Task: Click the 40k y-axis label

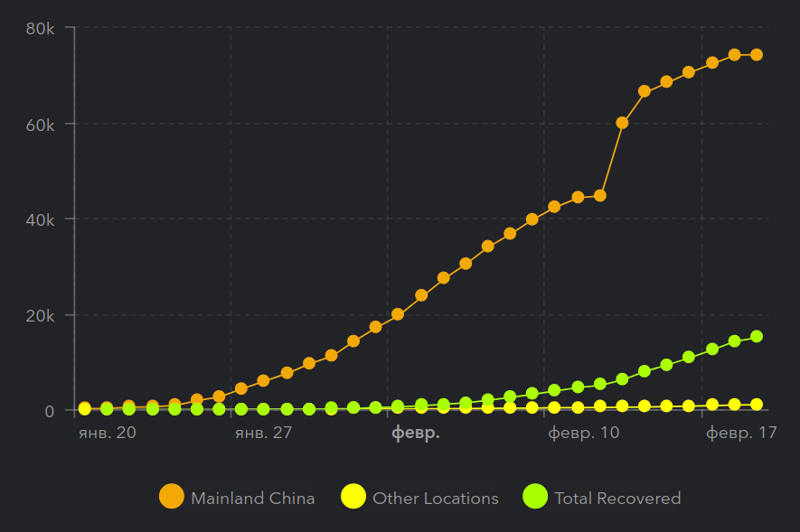Action: click(40, 219)
